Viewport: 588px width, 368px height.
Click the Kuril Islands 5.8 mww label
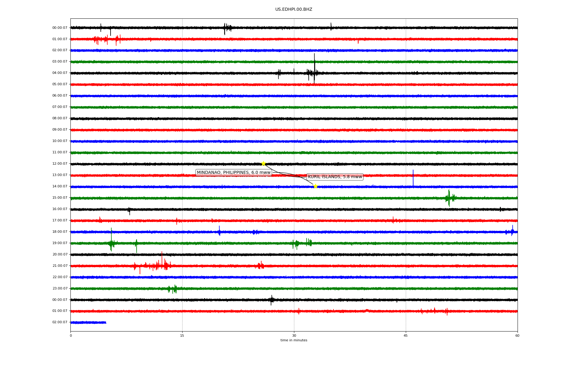[x=335, y=177]
